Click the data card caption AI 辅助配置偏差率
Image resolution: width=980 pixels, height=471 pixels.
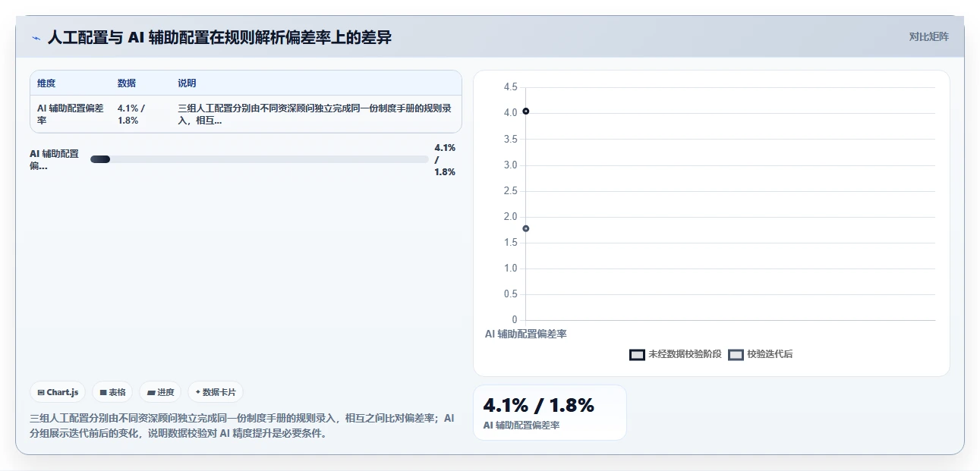point(522,425)
